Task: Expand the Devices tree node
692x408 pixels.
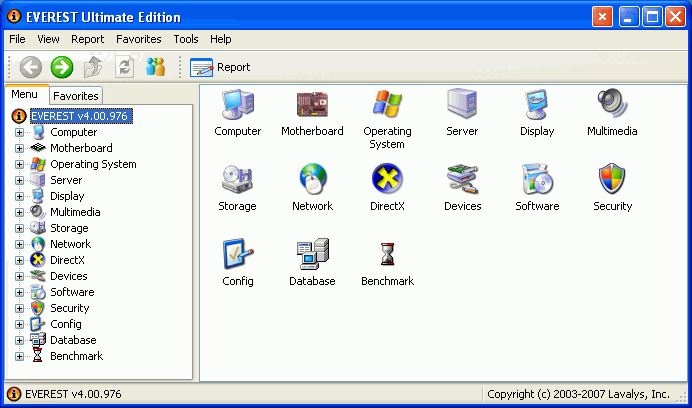Action: (x=19, y=276)
